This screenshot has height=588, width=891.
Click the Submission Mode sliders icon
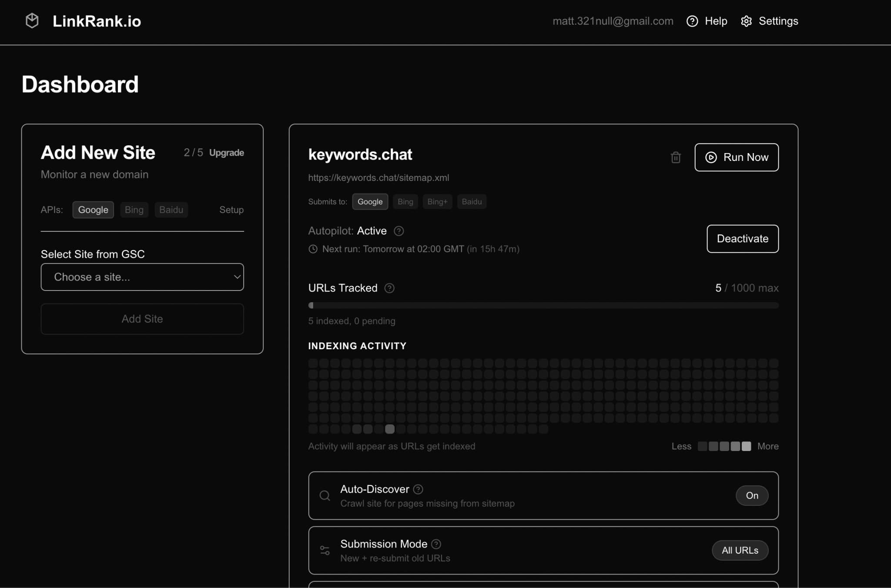(x=325, y=550)
